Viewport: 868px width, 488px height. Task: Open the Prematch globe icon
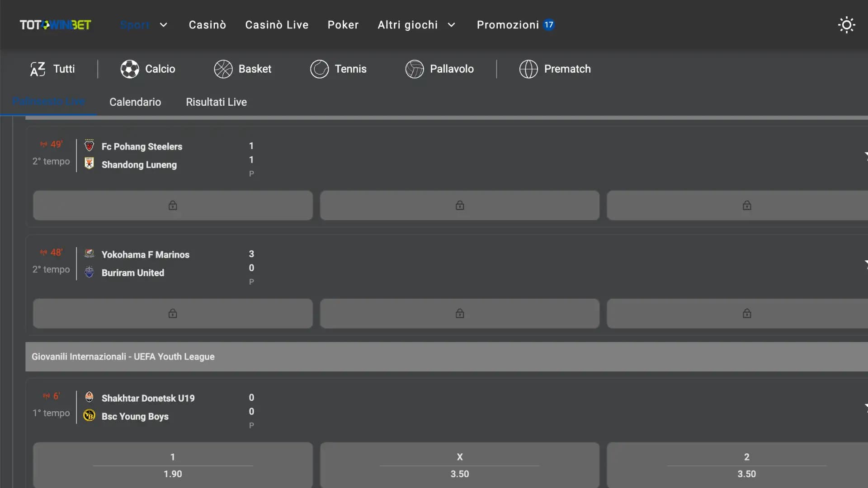528,69
